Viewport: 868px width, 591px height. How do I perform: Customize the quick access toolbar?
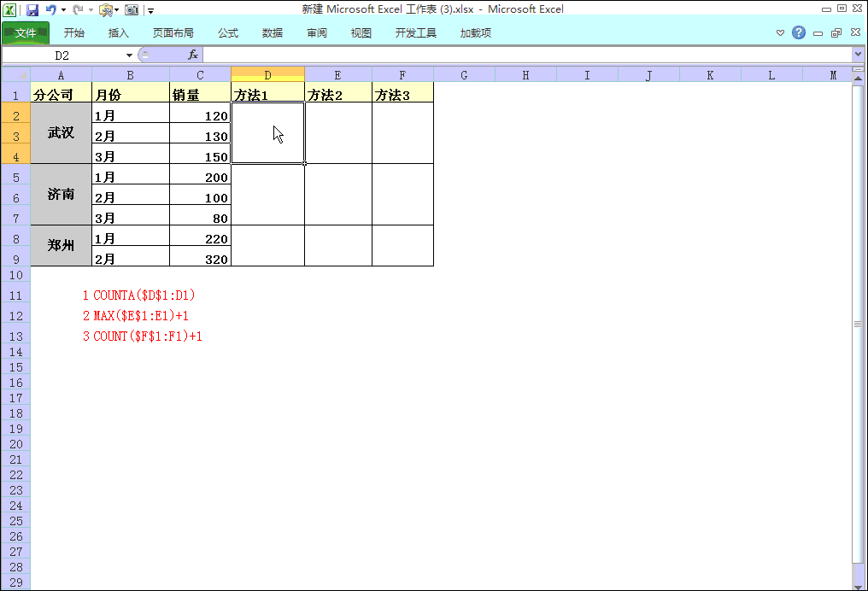[x=150, y=10]
